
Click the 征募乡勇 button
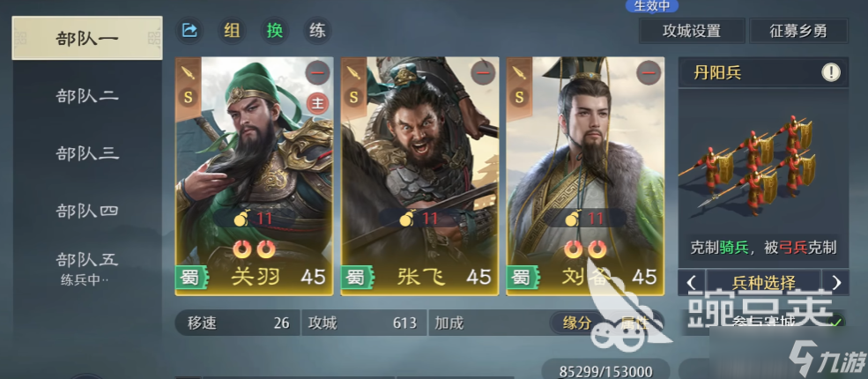tap(798, 31)
